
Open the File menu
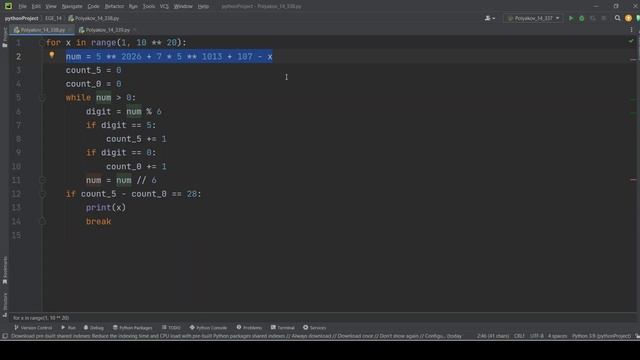point(22,7)
